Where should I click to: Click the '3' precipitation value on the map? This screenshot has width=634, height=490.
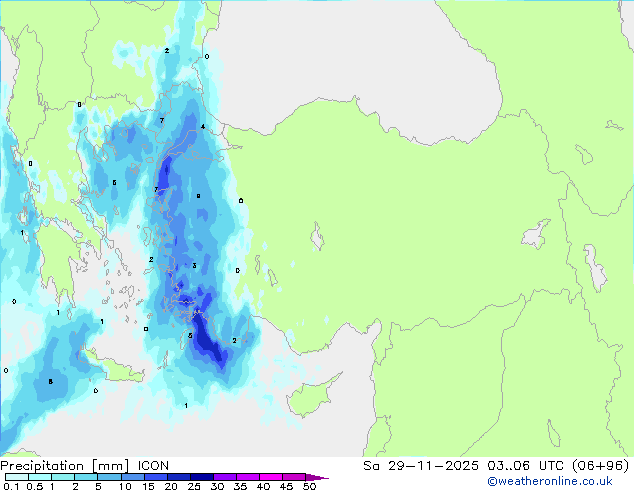tap(194, 266)
